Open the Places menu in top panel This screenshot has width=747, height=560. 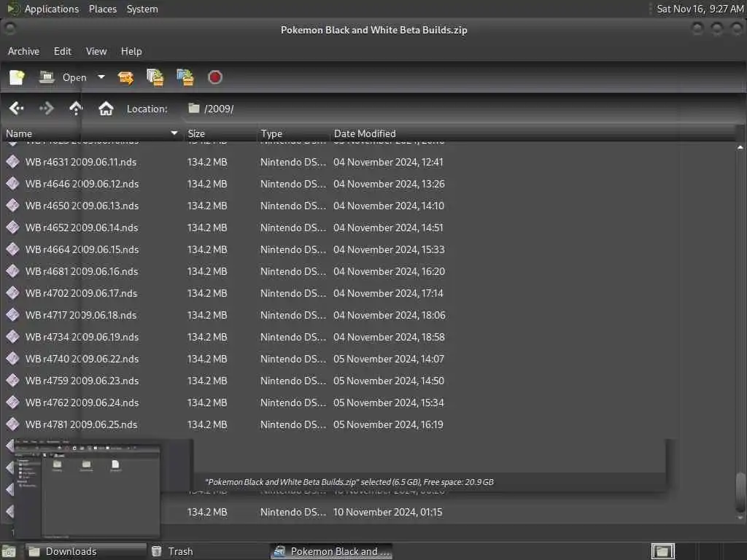pos(103,9)
